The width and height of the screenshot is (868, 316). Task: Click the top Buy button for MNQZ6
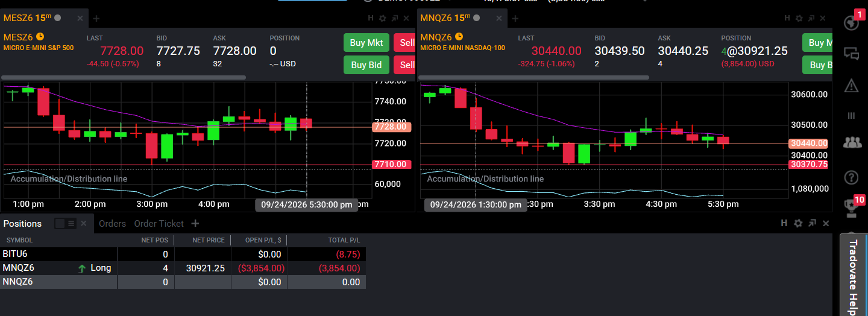[817, 43]
